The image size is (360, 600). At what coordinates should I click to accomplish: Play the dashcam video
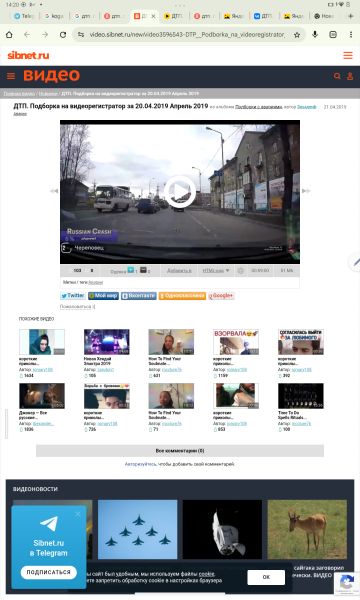coord(180,191)
